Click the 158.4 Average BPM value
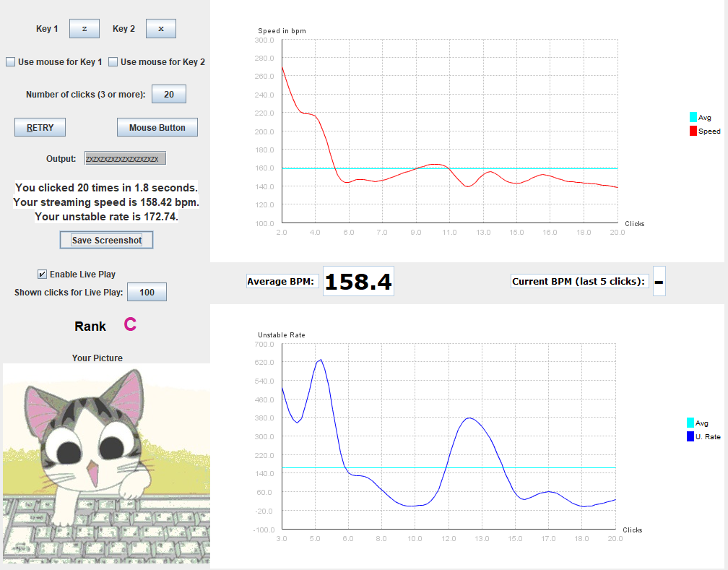Viewport: 728px width, 570px height. (358, 281)
